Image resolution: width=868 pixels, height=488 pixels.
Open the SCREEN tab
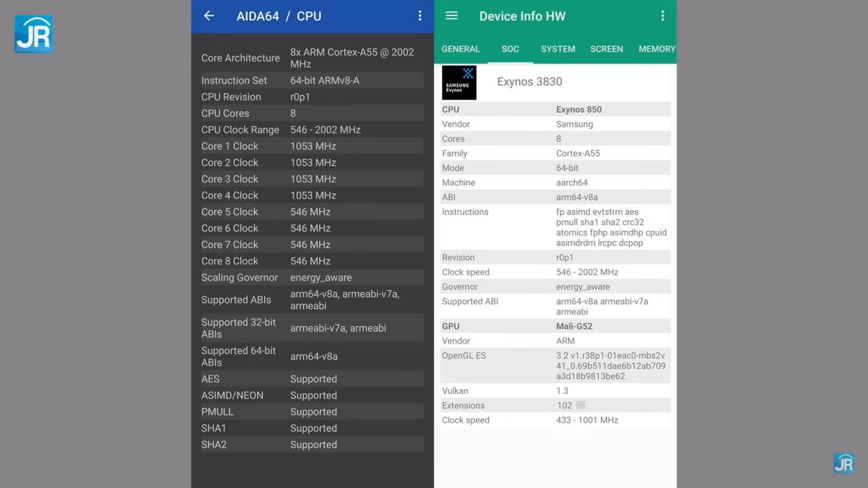pyautogui.click(x=607, y=49)
